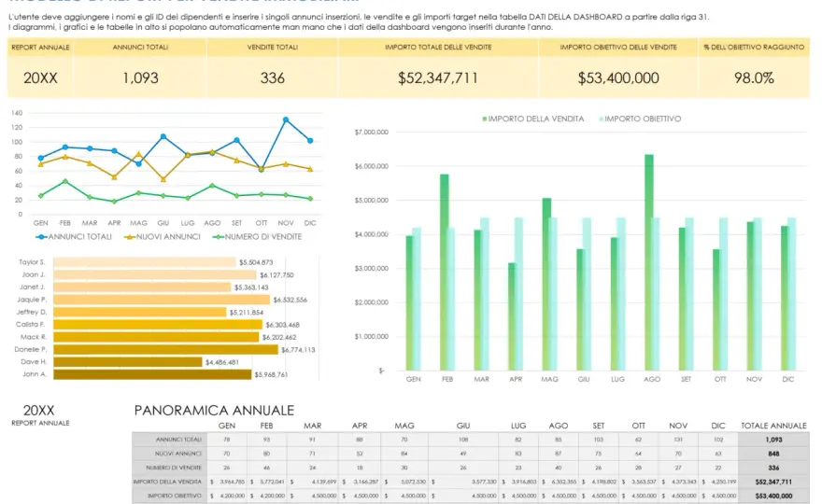Viewport: 822px width, 504px height.
Task: Select the VENDITE TOTALI value 336 in the summary
Action: pos(272,78)
